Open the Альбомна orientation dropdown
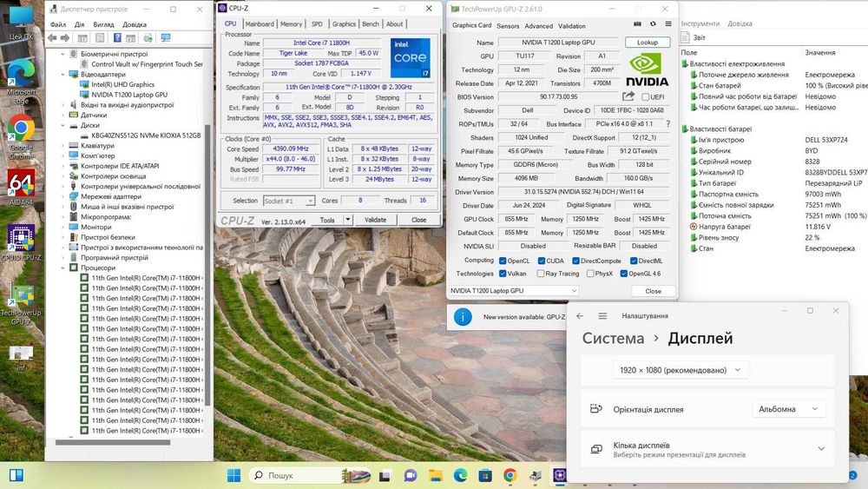The height and width of the screenshot is (489, 868). 788,409
